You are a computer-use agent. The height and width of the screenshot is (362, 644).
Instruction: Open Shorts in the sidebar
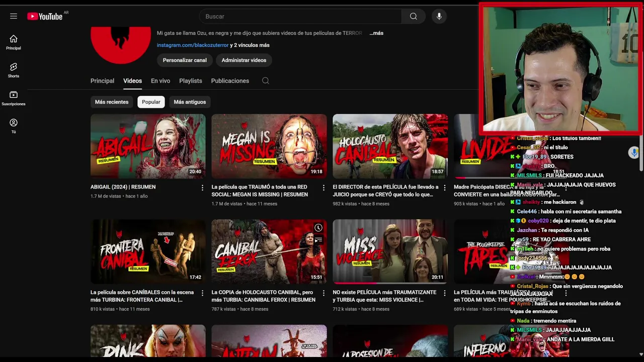tap(14, 70)
